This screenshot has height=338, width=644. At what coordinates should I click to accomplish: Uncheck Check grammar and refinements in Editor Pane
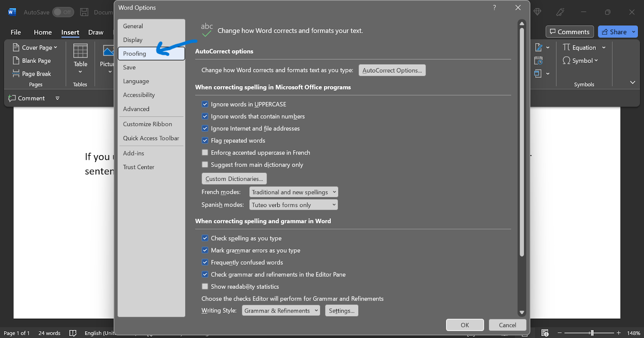[205, 274]
